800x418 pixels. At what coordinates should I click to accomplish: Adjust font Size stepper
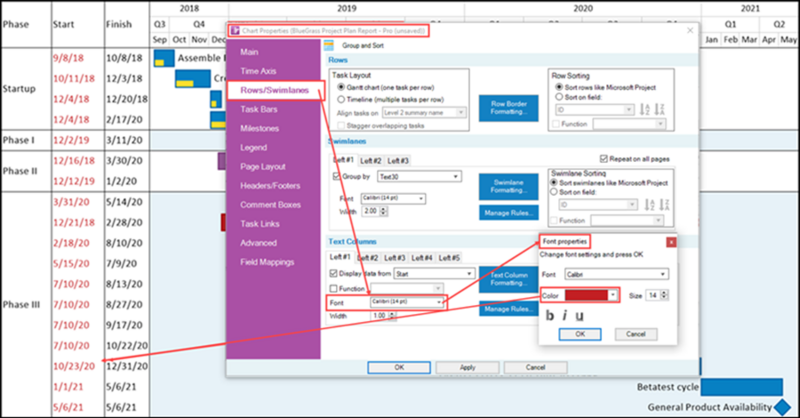[664, 295]
